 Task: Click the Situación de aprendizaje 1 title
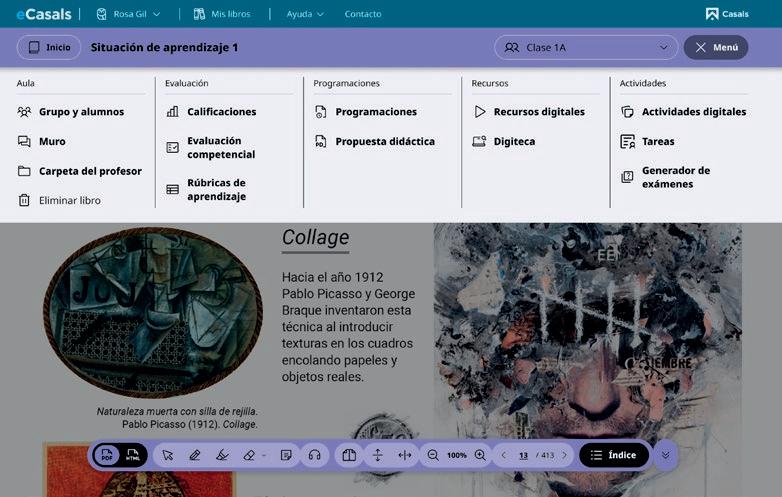pyautogui.click(x=164, y=47)
